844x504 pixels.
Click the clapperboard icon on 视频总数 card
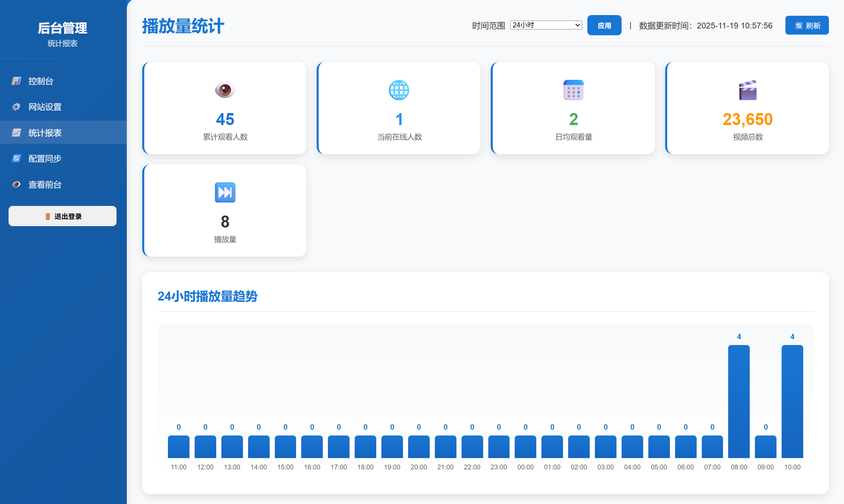[747, 90]
